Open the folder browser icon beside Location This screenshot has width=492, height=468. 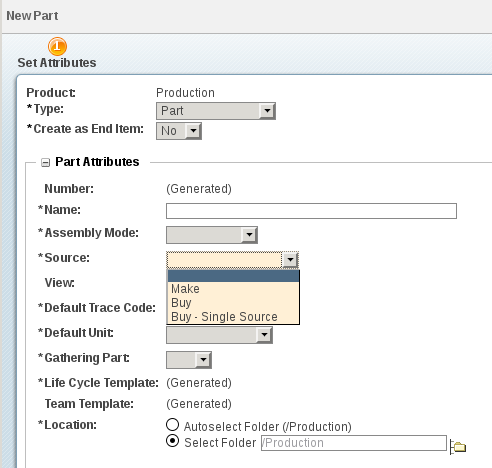458,446
